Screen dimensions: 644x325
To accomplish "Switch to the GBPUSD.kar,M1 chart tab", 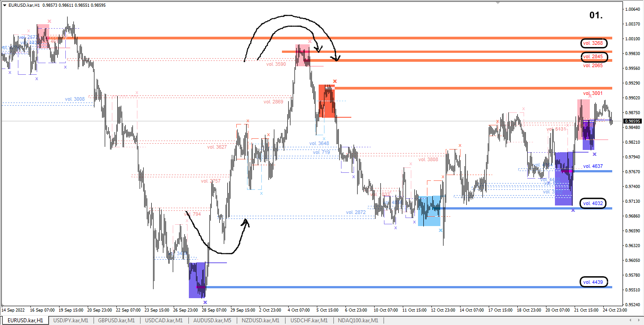I will point(116,321).
